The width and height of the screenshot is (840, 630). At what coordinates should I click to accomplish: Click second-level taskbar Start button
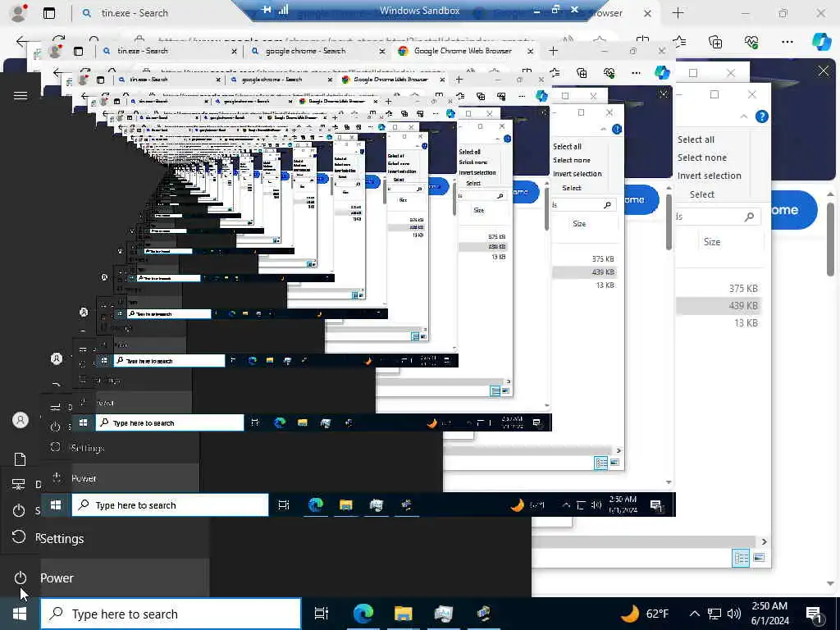pos(56,505)
